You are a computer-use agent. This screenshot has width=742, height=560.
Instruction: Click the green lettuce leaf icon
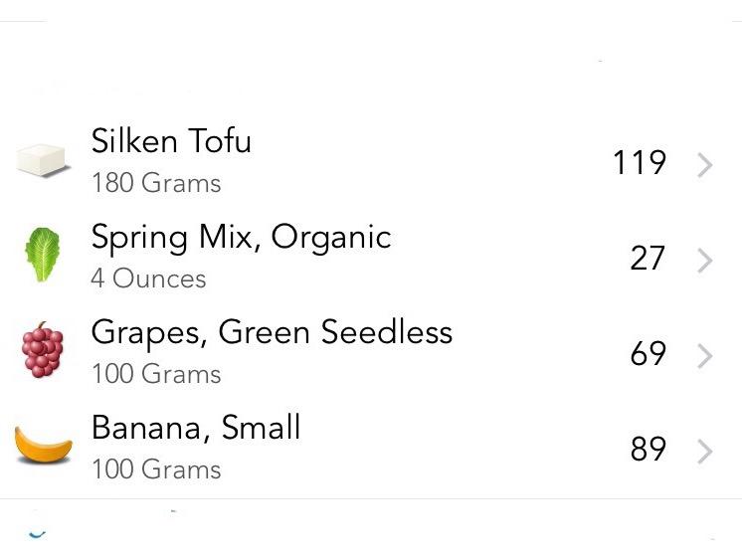[x=42, y=255]
